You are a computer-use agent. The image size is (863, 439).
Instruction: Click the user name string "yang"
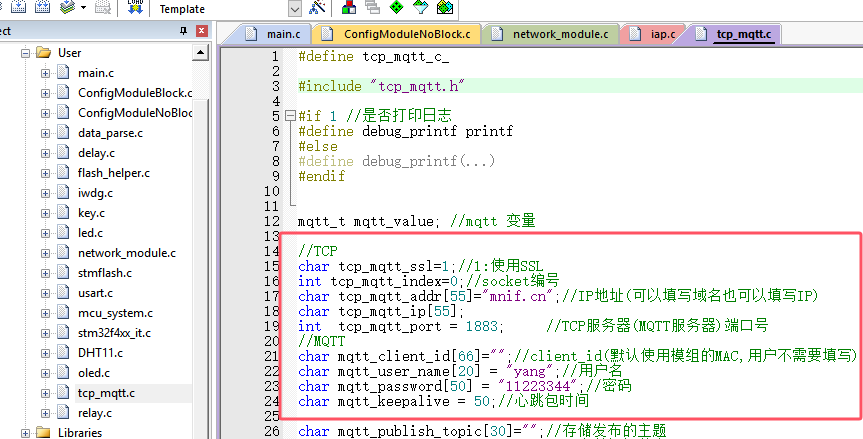click(528, 371)
